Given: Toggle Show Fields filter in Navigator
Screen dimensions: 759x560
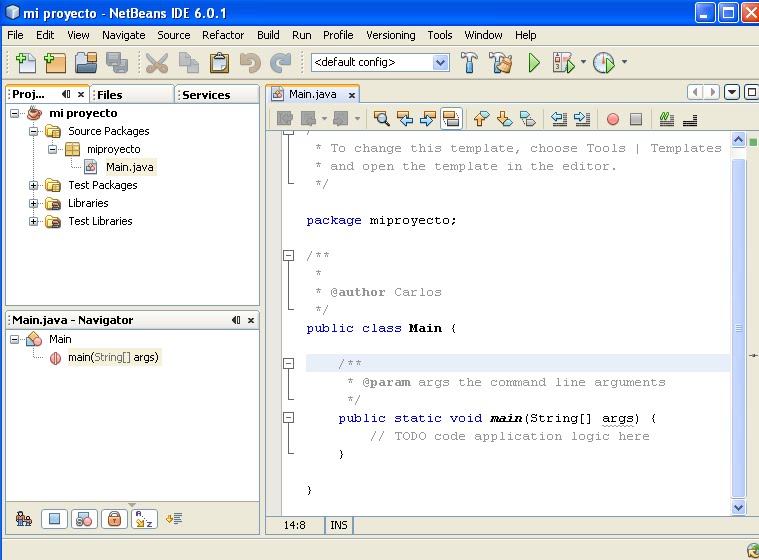Looking at the screenshot, I should [x=54, y=519].
